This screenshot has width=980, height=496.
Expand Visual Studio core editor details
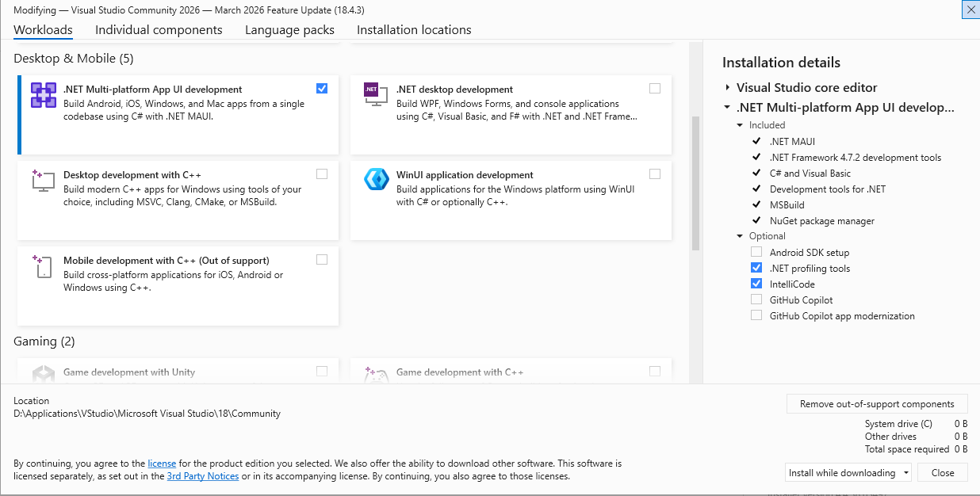[x=727, y=88]
